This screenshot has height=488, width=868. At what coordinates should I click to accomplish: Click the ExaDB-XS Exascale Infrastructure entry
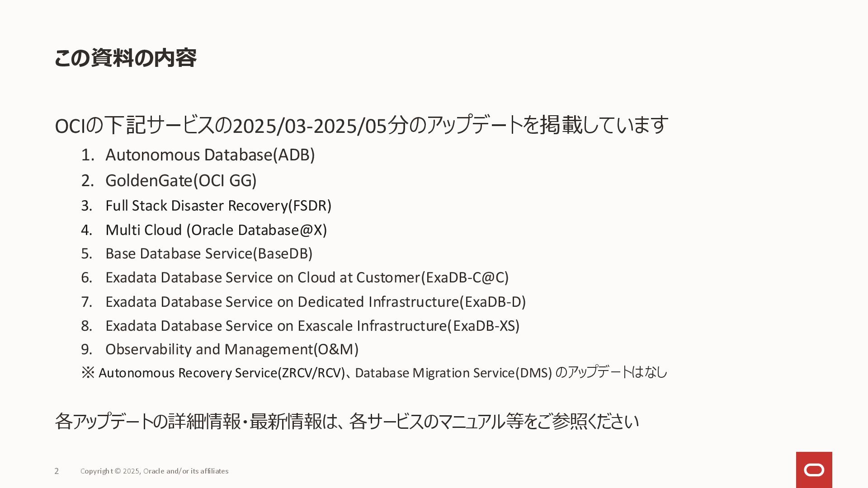click(312, 326)
